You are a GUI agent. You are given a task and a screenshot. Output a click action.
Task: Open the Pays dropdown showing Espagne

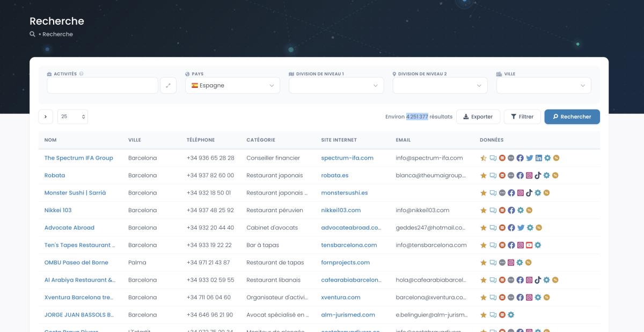(232, 85)
